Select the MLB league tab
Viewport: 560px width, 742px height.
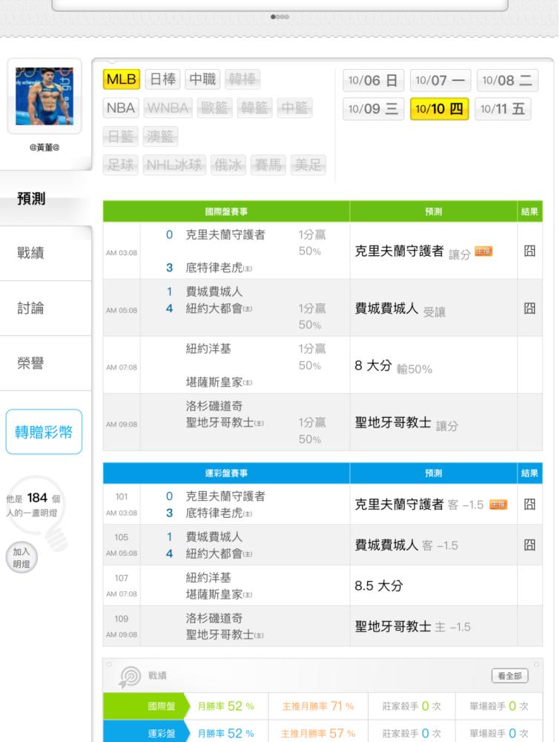coord(121,79)
